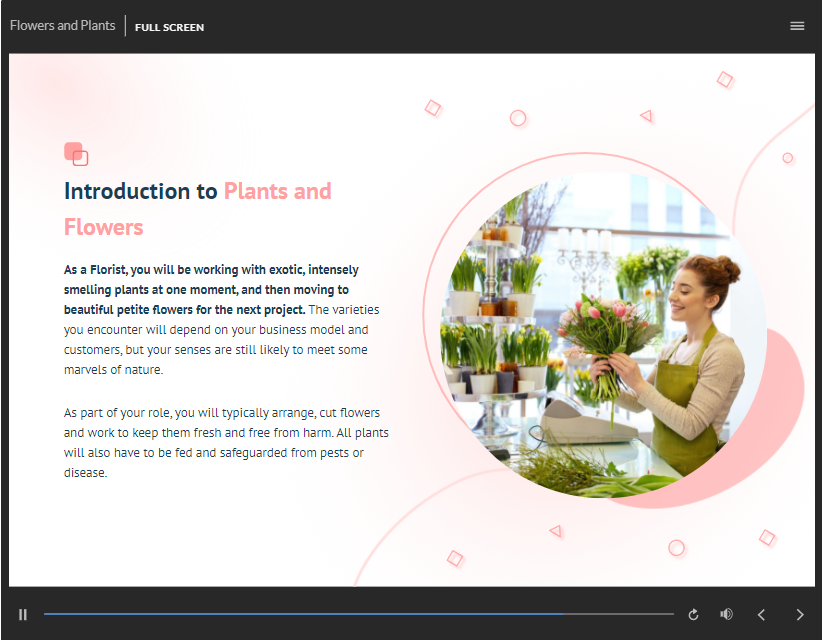
Task: Click the blue played part of seekbar
Action: [300, 614]
